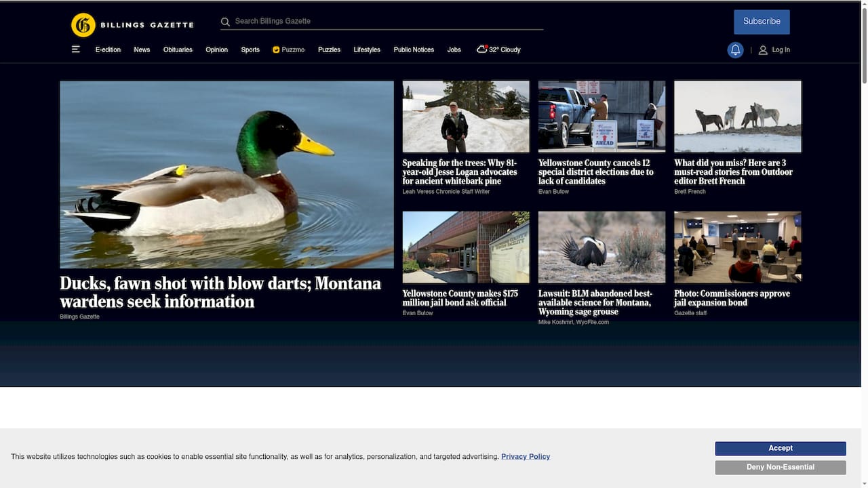This screenshot has height=488, width=868.
Task: Click the user profile icon
Action: [763, 50]
